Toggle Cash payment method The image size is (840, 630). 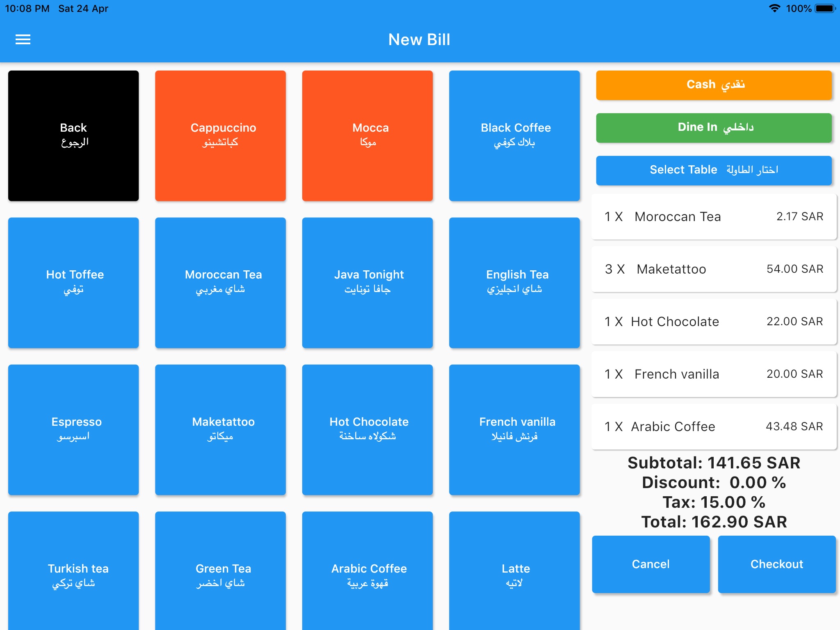(x=714, y=84)
